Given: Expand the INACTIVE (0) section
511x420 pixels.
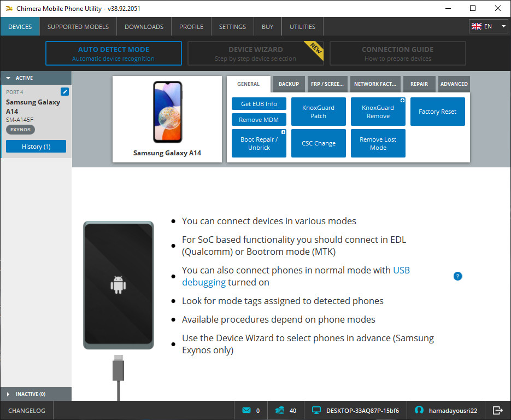Looking at the screenshot, I should click(36, 394).
